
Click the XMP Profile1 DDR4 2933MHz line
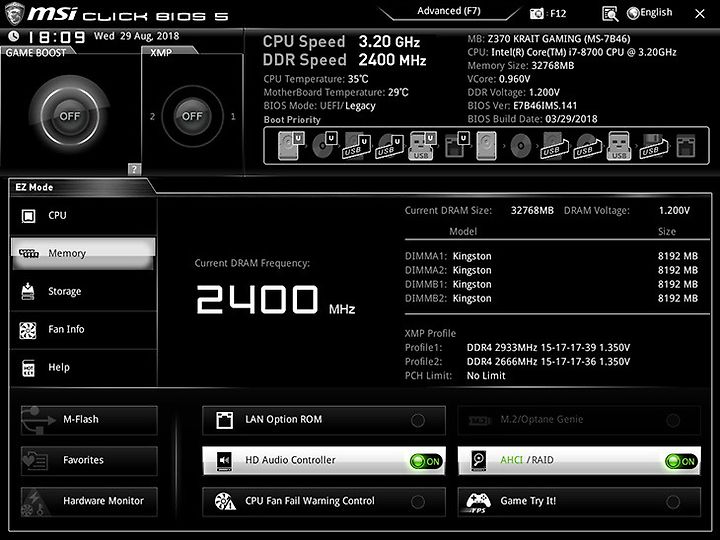pyautogui.click(x=518, y=348)
